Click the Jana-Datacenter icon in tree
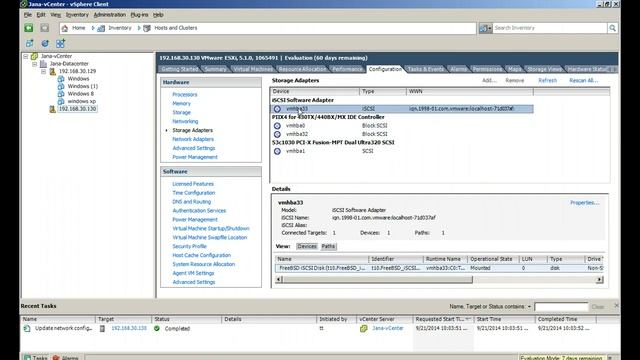This screenshot has width=640, height=360. point(43,64)
